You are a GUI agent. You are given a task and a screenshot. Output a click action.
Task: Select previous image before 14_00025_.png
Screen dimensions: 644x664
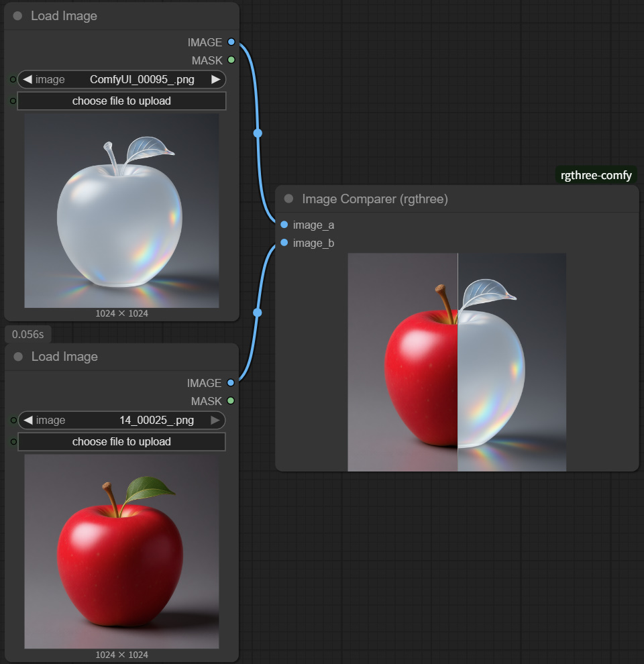click(x=28, y=420)
